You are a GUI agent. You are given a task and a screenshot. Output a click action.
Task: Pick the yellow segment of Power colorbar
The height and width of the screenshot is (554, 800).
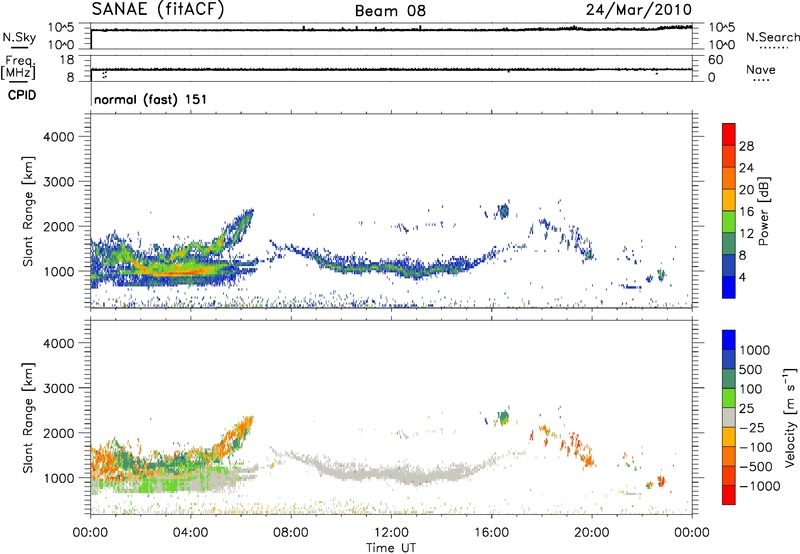[x=729, y=199]
